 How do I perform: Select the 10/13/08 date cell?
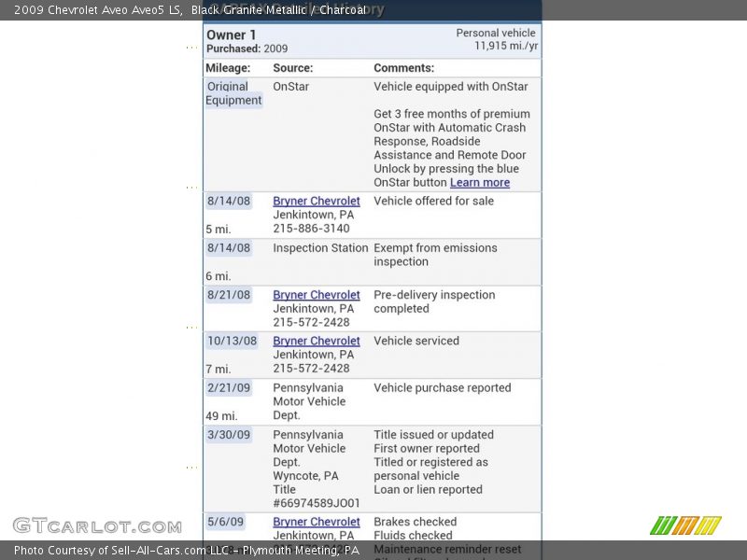pos(232,341)
